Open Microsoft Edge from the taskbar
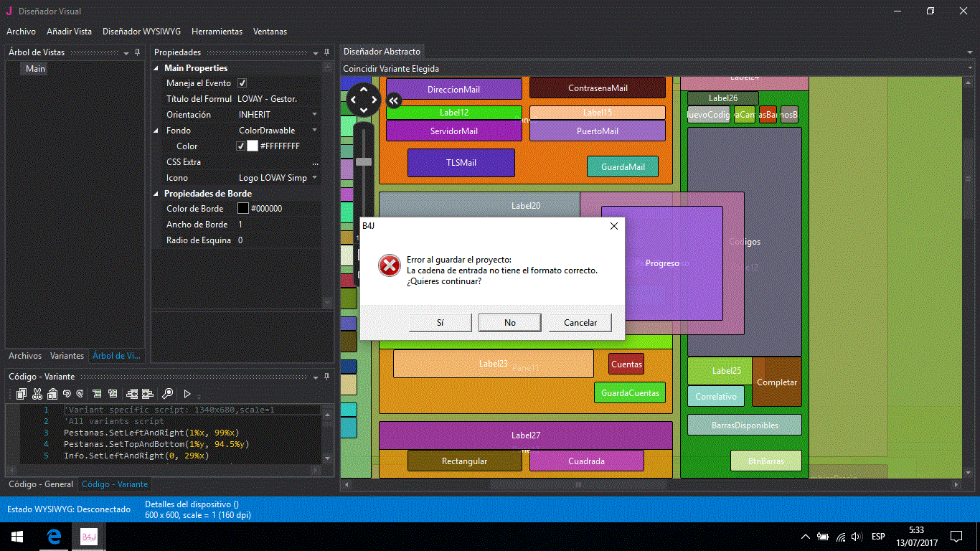This screenshot has width=980, height=551. click(x=54, y=537)
